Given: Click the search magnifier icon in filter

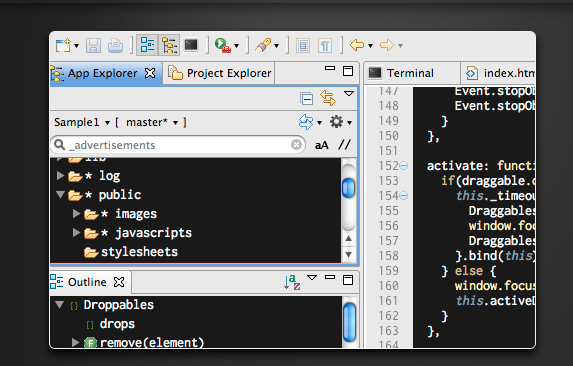Looking at the screenshot, I should click(x=59, y=145).
